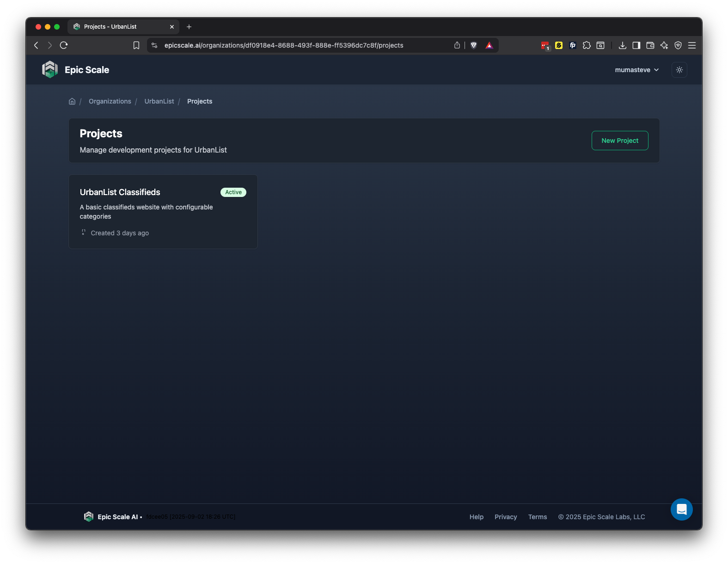This screenshot has width=728, height=564.
Task: Click the Projects breadcrumb item
Action: tap(200, 101)
